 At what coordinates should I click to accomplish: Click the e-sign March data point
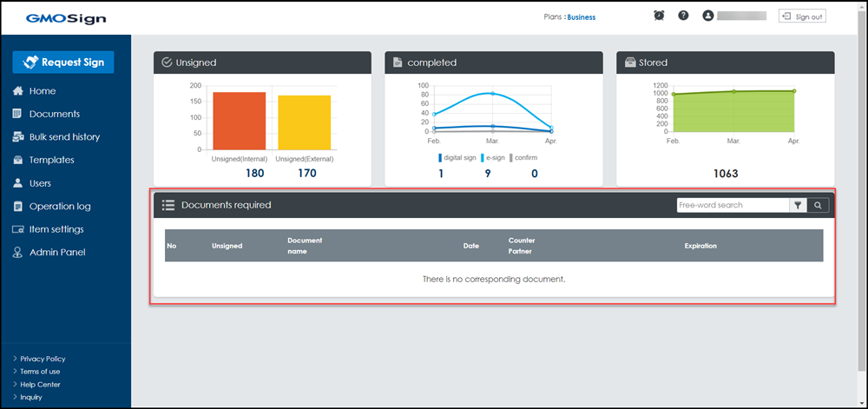tap(493, 94)
